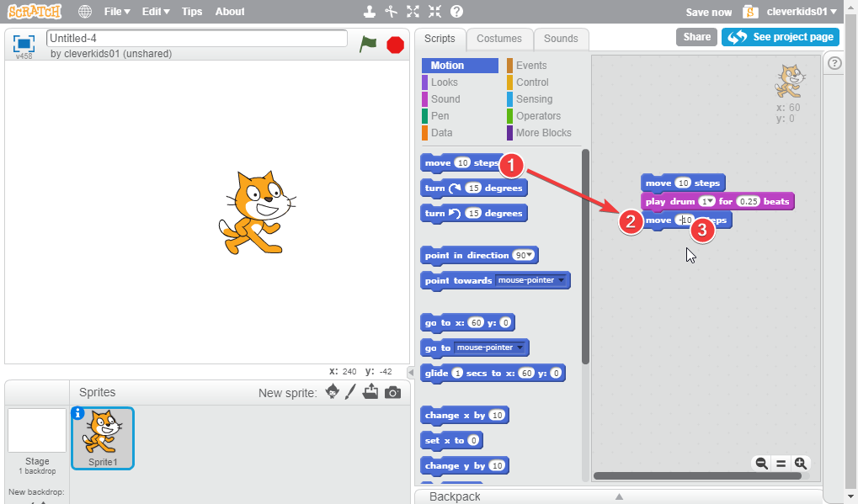Open the File menu

[117, 12]
